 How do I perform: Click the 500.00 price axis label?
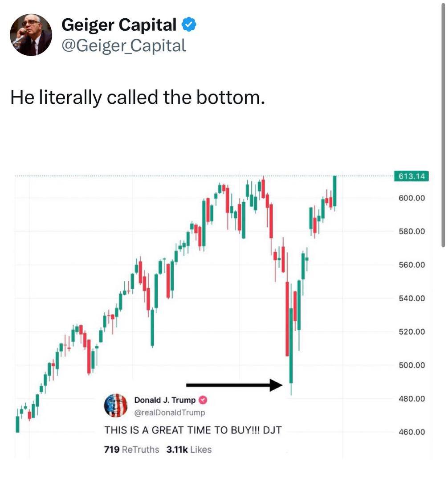(x=411, y=365)
